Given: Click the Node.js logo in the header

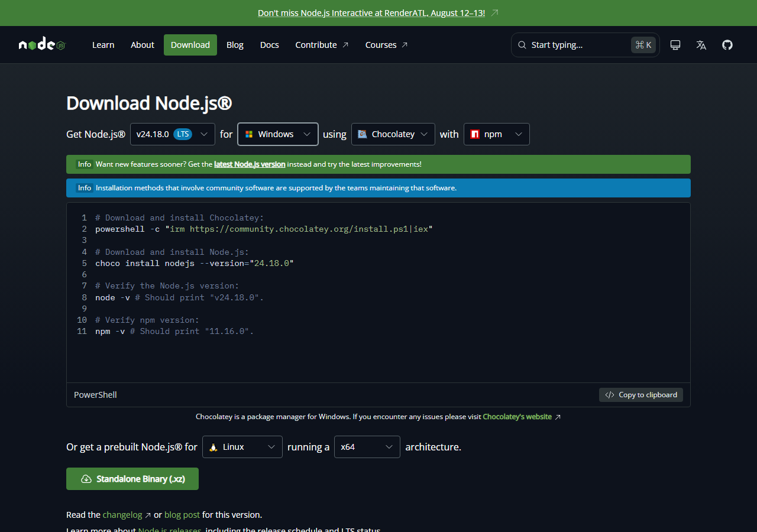Looking at the screenshot, I should coord(41,45).
